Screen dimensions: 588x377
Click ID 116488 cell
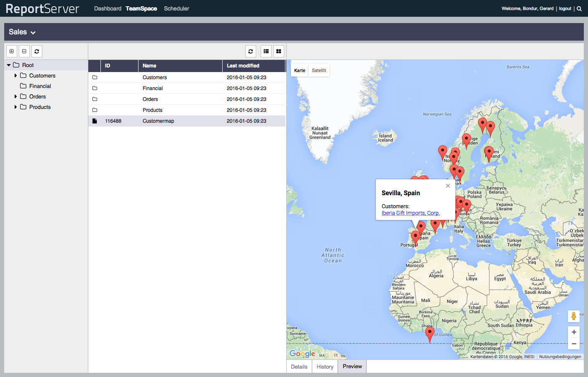click(x=113, y=121)
